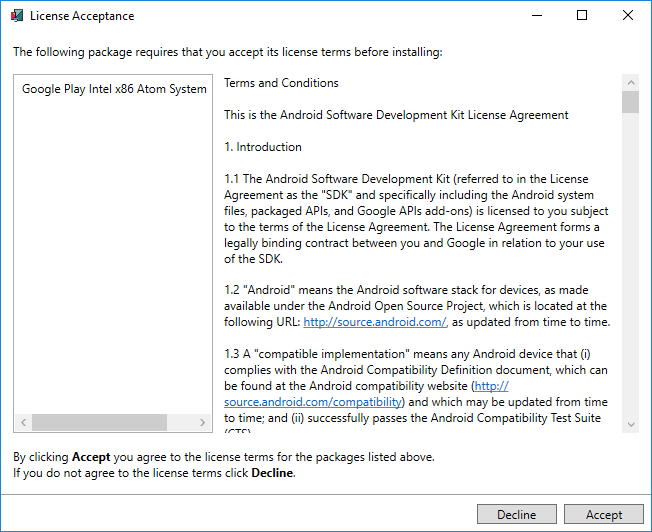Decline the license agreement

click(516, 515)
